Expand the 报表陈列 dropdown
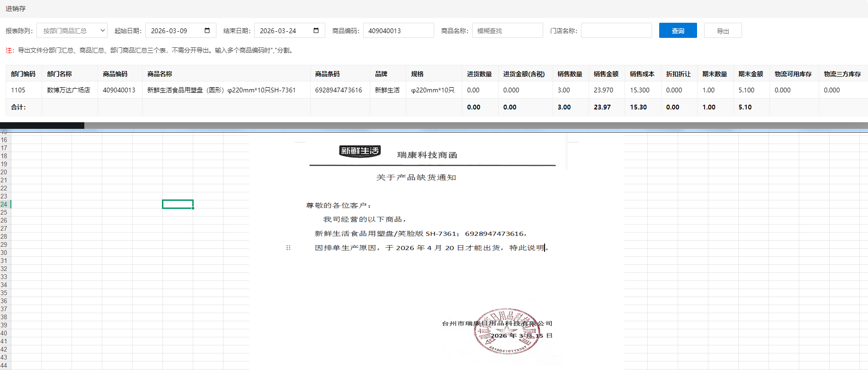 pyautogui.click(x=72, y=30)
